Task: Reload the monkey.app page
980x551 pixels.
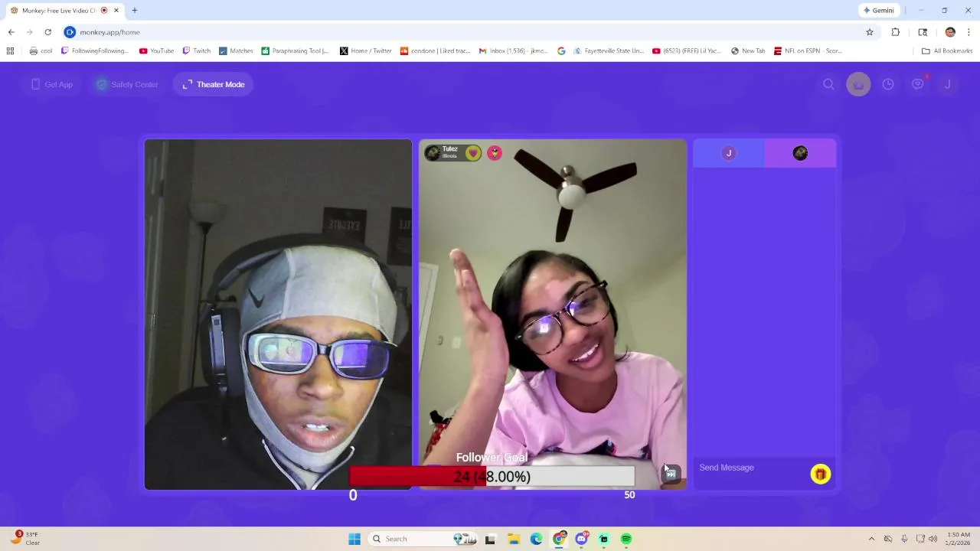Action: point(47,32)
